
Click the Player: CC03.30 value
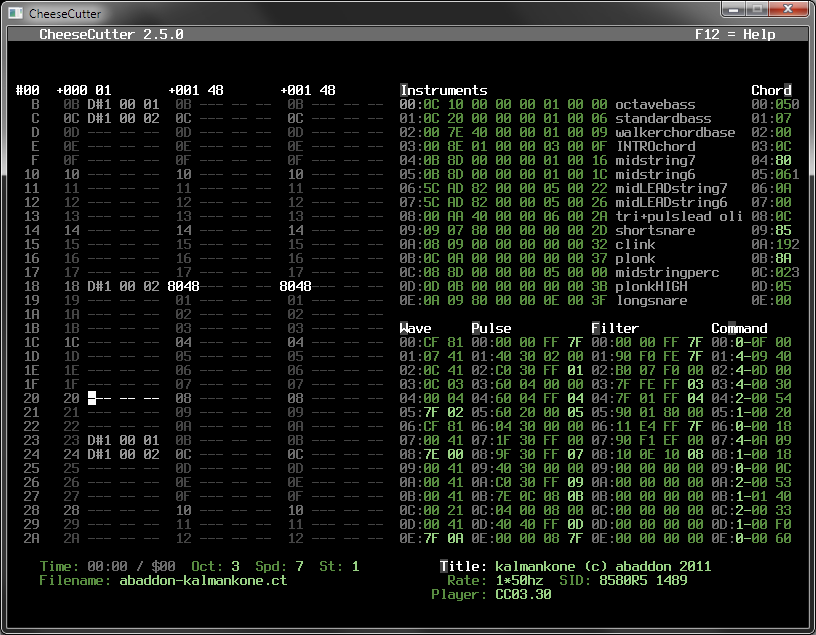point(523,594)
